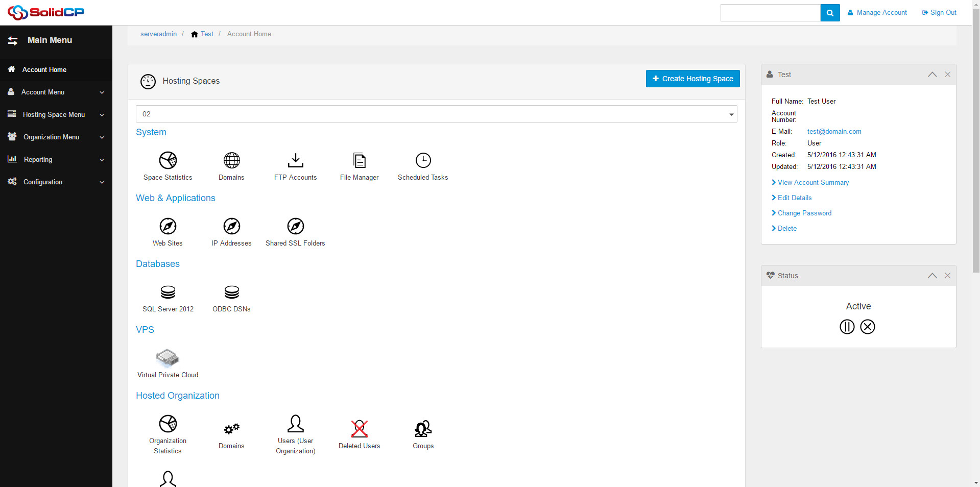Screen dimensions: 980x487
Task: Open File Manager icon
Action: pos(360,160)
